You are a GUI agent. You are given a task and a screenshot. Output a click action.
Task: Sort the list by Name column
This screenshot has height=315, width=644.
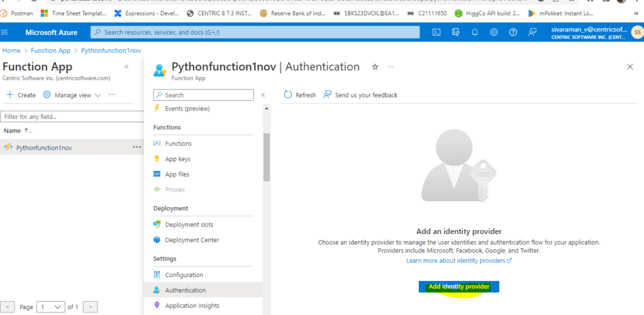(18, 131)
